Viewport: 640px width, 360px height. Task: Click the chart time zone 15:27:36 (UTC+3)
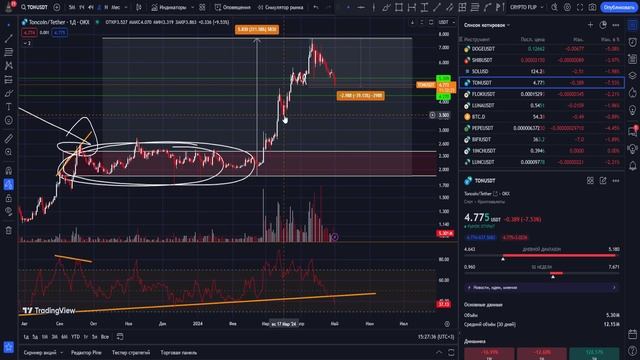click(436, 337)
